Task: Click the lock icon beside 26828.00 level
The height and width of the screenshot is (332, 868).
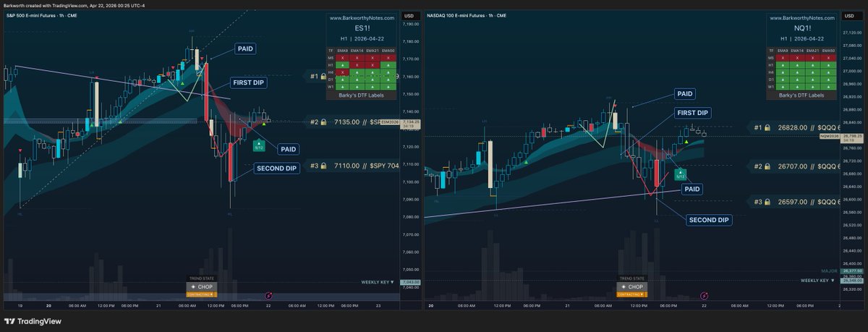Action: click(767, 127)
